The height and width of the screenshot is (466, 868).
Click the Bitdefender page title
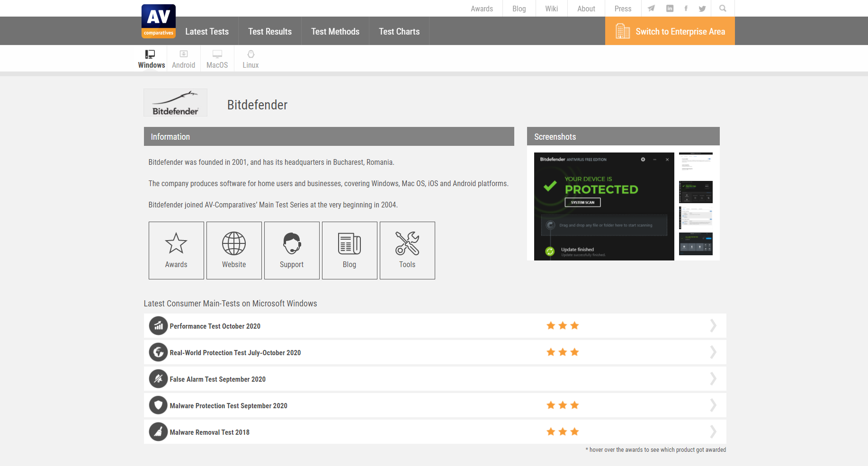pos(257,105)
